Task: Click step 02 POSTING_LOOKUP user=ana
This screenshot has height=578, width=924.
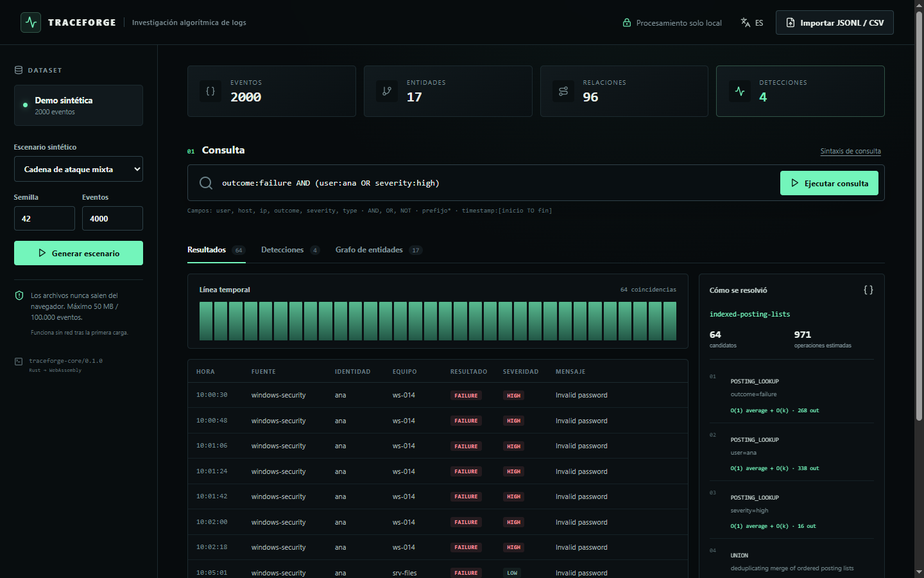Action: [792, 452]
